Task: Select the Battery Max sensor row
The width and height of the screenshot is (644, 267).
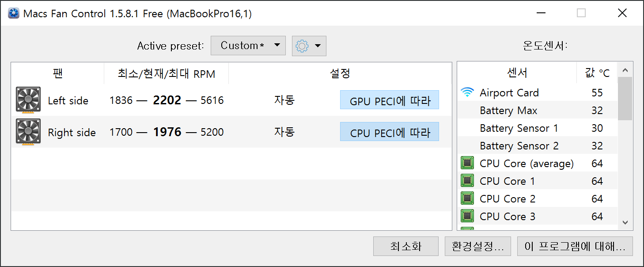Action: [538, 110]
